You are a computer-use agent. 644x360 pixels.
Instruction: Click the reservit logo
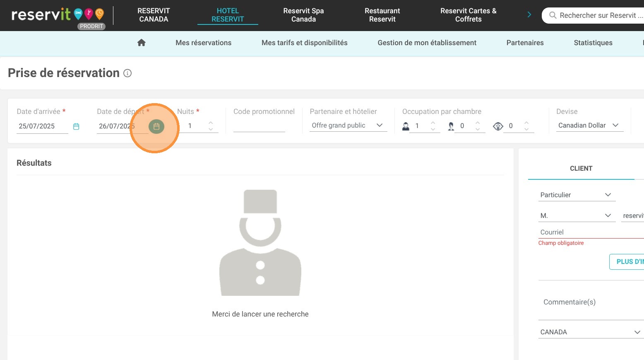point(58,15)
